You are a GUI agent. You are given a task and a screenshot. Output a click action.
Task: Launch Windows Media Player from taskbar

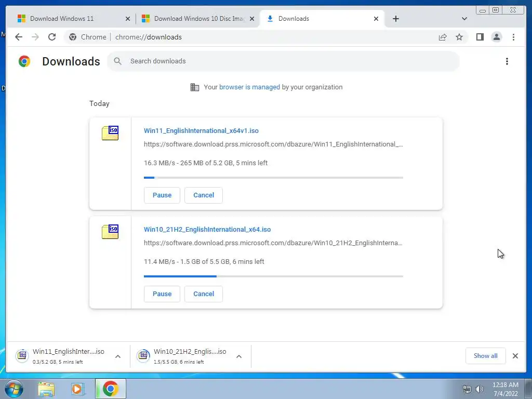[x=78, y=389]
